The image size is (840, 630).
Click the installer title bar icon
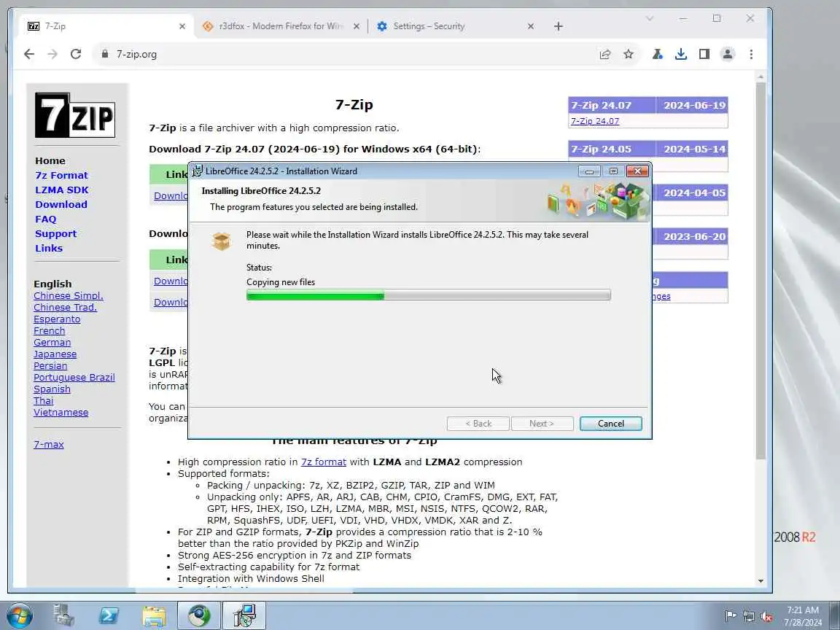[197, 171]
